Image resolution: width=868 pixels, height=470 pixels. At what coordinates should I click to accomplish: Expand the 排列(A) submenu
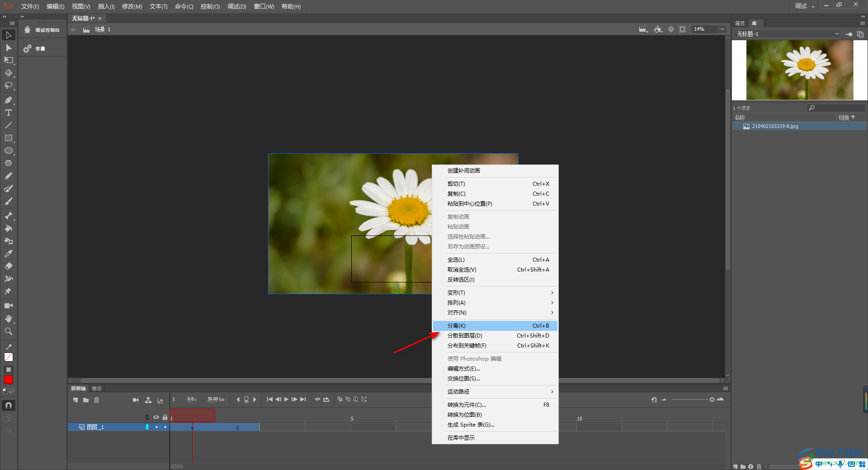[495, 303]
